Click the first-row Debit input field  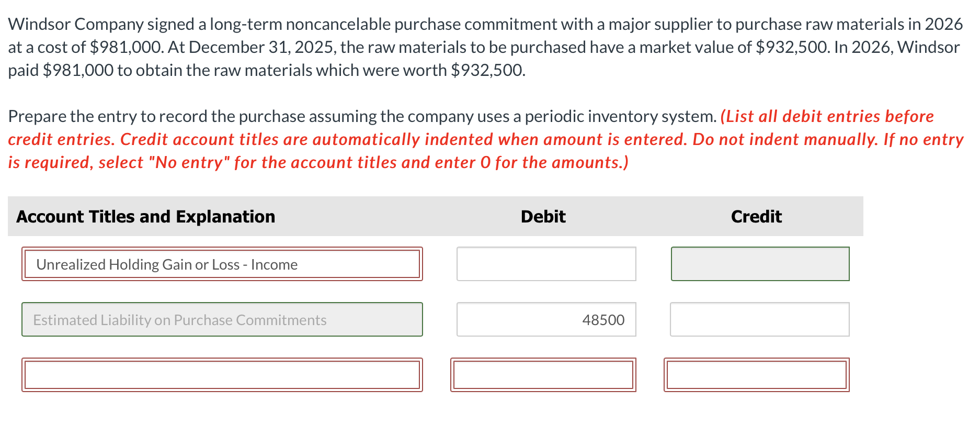coord(545,264)
